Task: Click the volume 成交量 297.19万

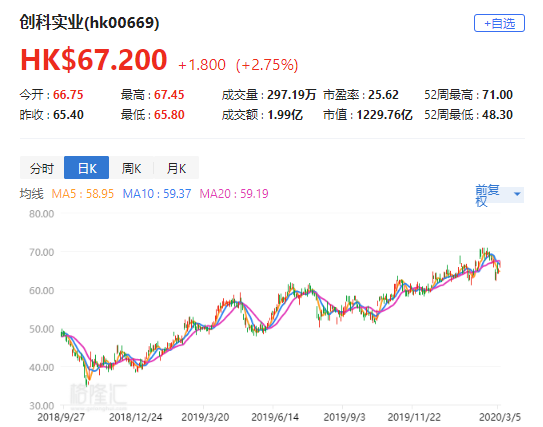Action: pyautogui.click(x=269, y=95)
